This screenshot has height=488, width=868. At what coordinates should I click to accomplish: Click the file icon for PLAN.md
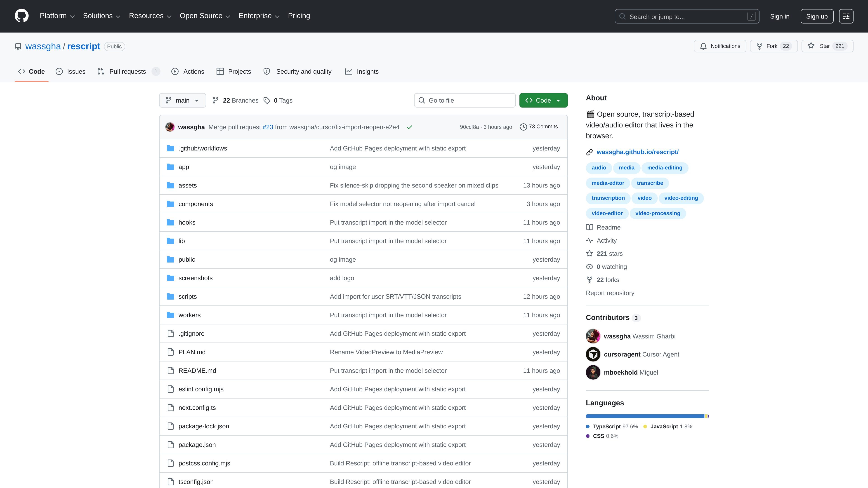point(170,352)
